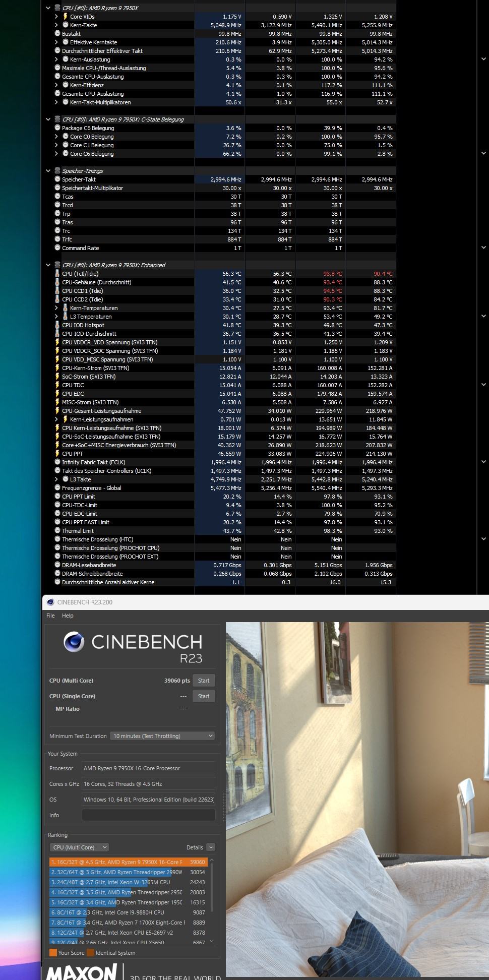Select the Threadripper 2990W ranking entry

click(129, 872)
